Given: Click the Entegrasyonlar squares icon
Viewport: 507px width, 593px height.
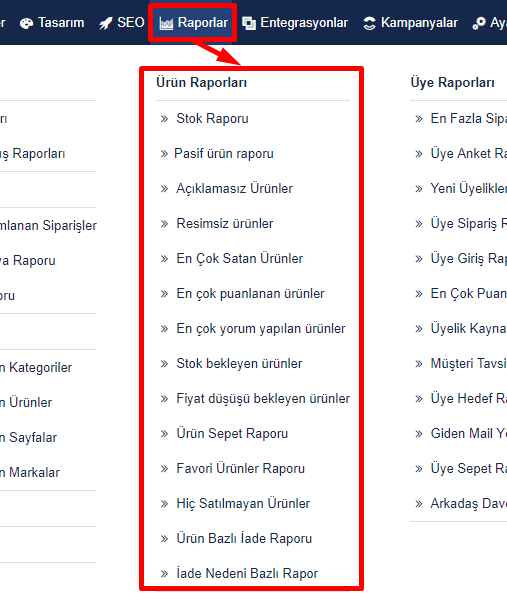Looking at the screenshot, I should [x=249, y=23].
